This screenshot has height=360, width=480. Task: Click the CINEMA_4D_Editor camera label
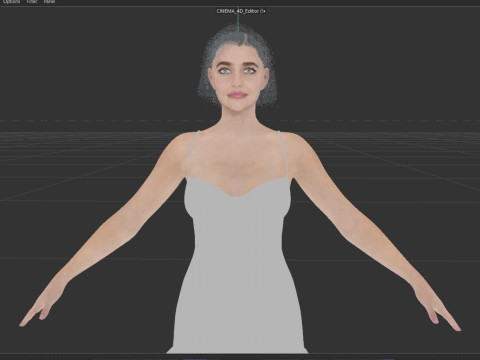(238, 11)
